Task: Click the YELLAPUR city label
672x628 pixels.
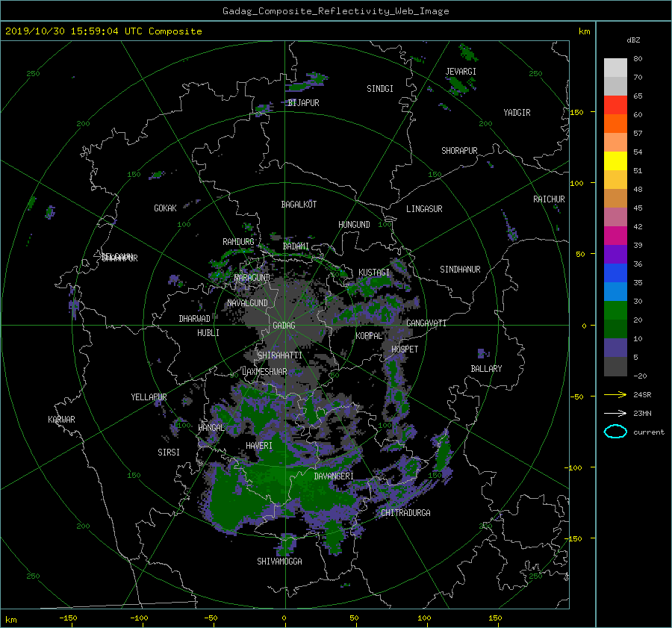Action: tap(149, 397)
